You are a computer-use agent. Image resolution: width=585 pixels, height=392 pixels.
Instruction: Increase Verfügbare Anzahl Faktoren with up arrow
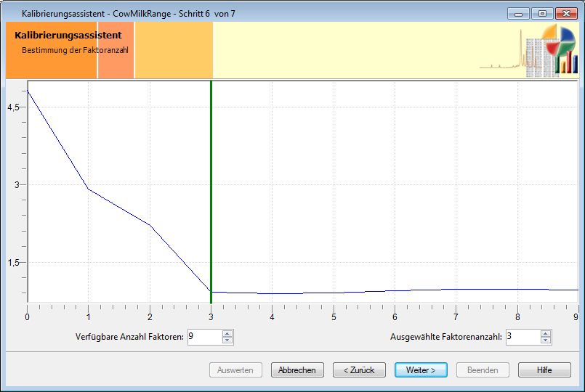coord(227,333)
